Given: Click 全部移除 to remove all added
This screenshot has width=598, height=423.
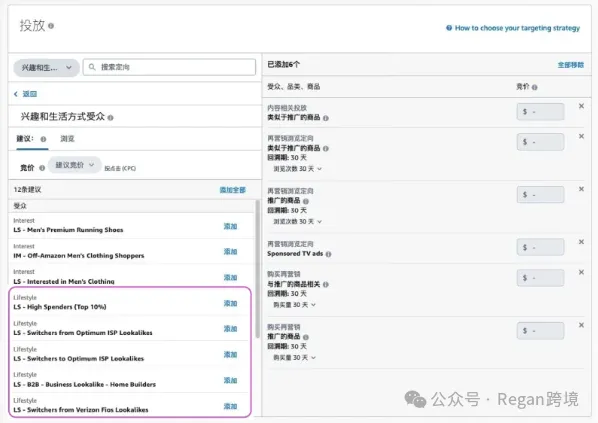Looking at the screenshot, I should point(571,65).
